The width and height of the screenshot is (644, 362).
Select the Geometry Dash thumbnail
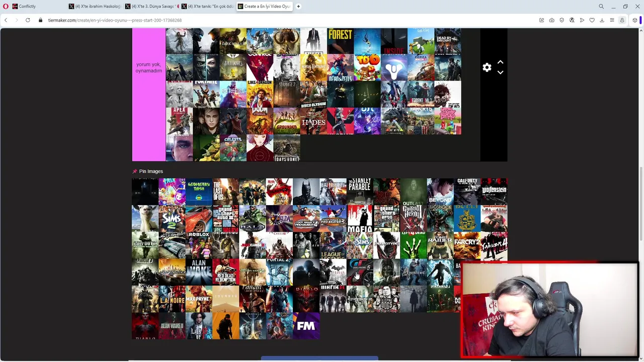199,192
